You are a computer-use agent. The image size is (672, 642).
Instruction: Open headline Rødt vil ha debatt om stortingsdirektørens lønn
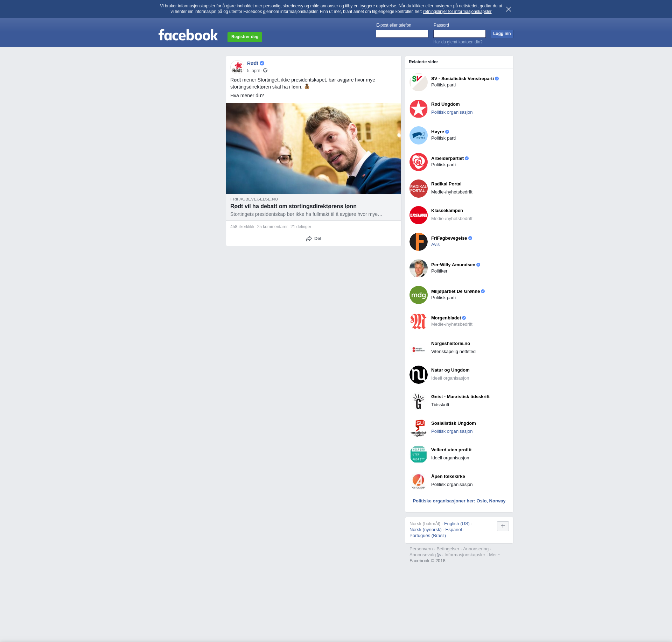point(293,206)
